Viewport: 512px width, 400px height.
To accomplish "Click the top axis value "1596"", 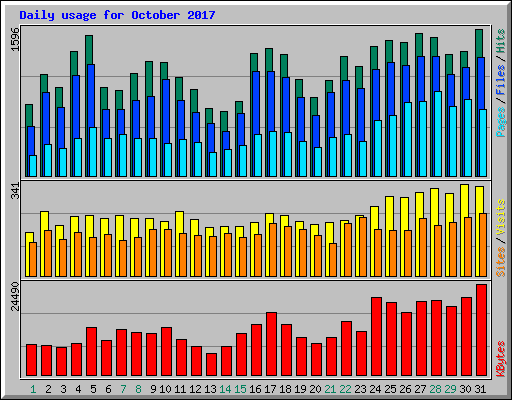I will pos(15,39).
